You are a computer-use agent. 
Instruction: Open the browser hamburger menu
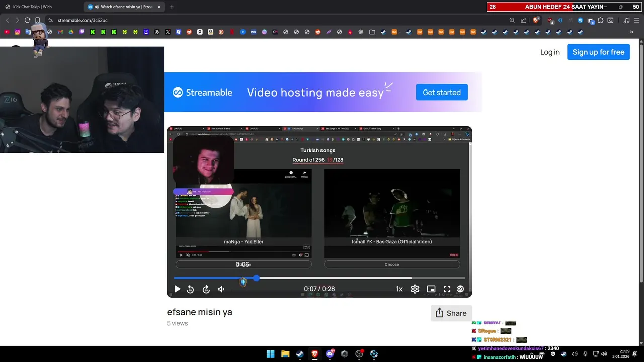636,20
